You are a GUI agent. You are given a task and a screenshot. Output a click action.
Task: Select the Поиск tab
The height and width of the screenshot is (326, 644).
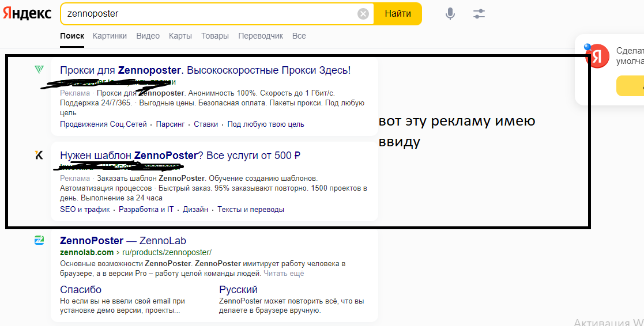pyautogui.click(x=72, y=36)
